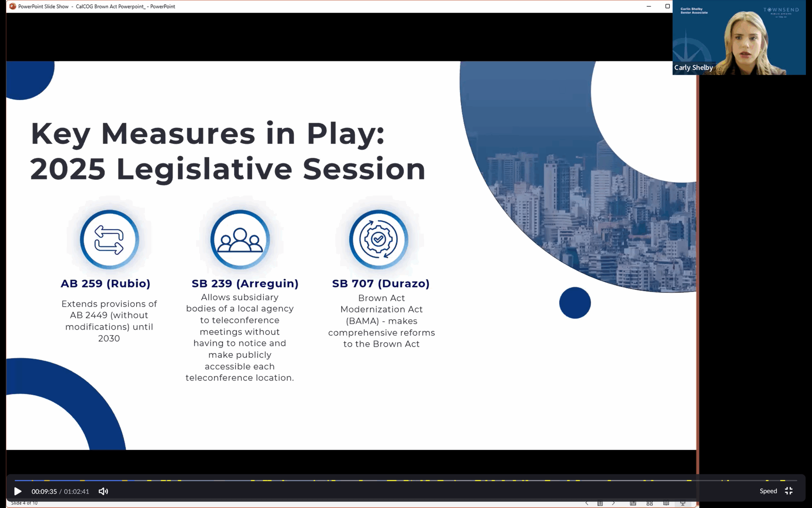This screenshot has width=812, height=508.
Task: Click the window title 'CalCOG Brown Act Powerpoint_'
Action: (111, 6)
